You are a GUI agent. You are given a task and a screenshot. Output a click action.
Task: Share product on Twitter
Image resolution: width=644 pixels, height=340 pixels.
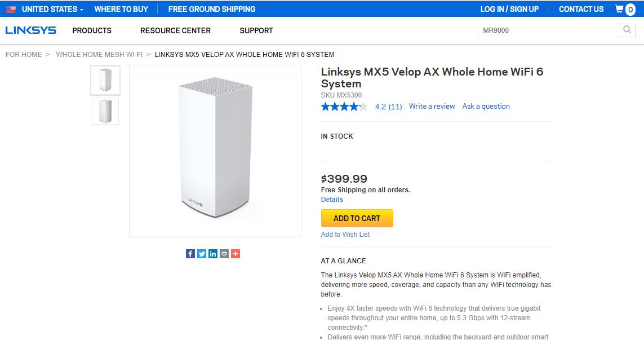[202, 254]
